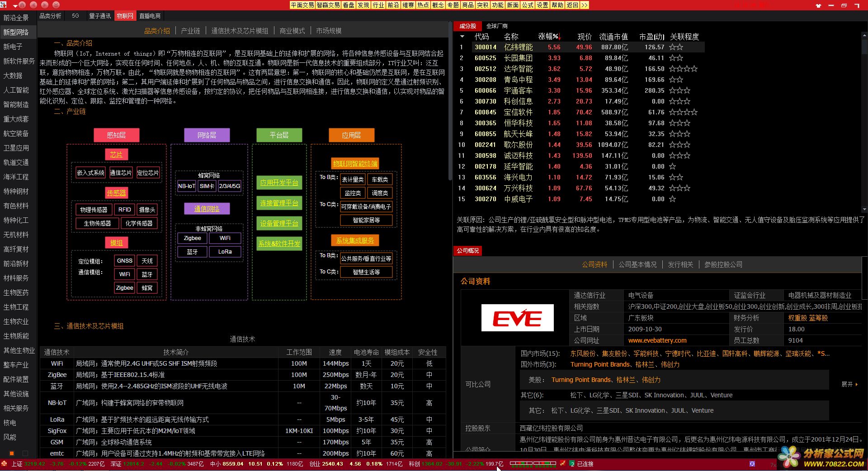Select 卫星应用 in the left sidebar

coord(16,148)
